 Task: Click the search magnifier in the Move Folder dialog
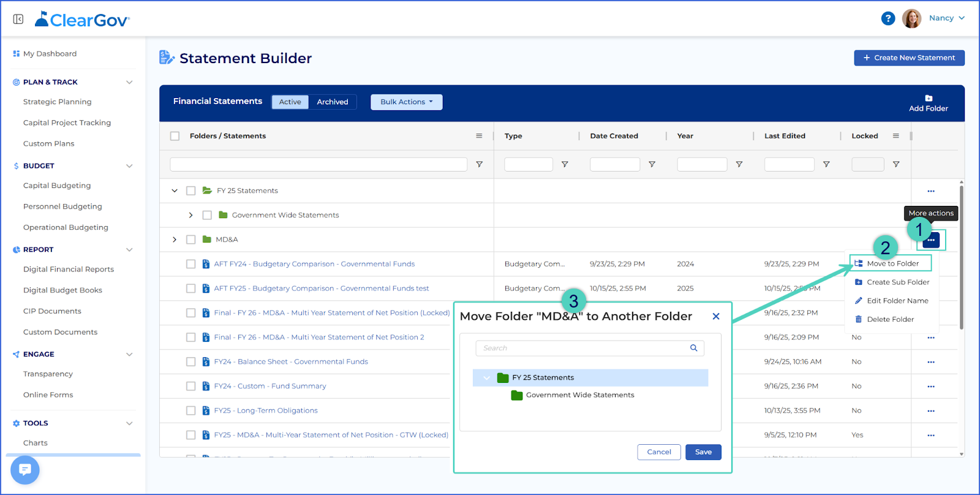click(694, 348)
